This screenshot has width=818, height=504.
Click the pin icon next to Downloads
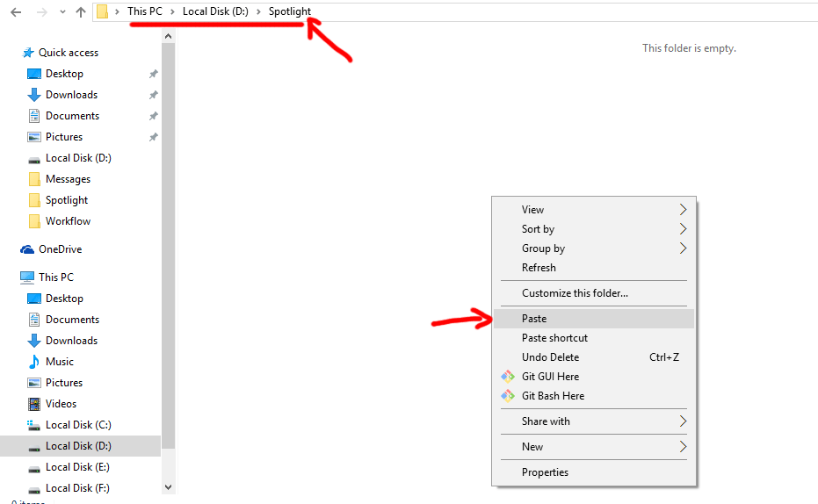click(154, 95)
